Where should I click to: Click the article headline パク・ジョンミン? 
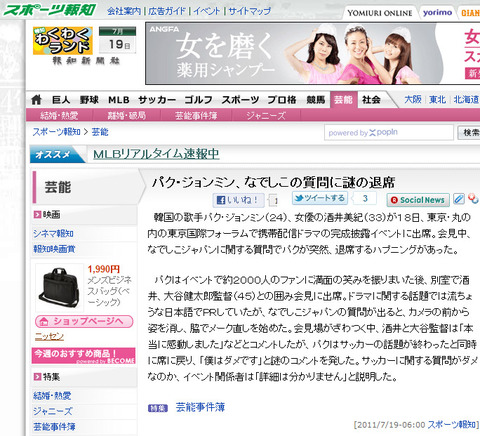click(x=273, y=183)
